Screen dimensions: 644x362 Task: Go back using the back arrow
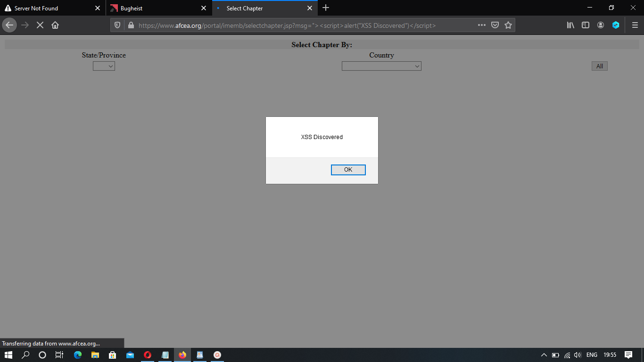coord(9,25)
